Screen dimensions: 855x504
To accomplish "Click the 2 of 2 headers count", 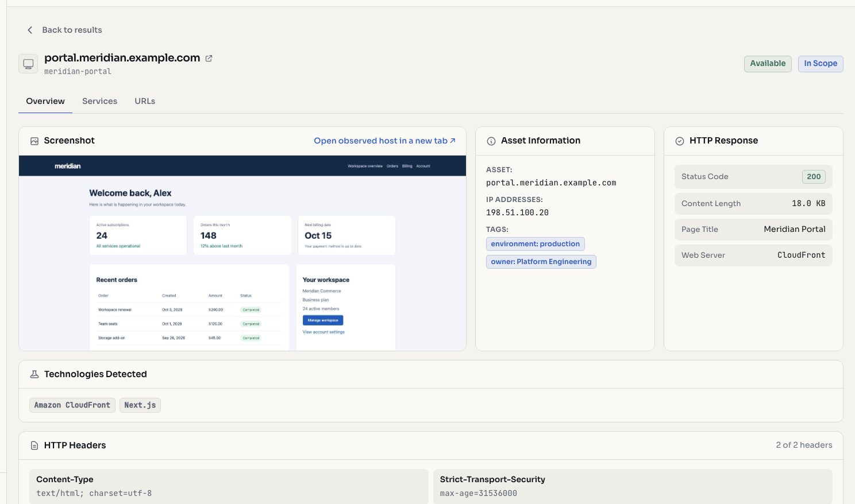I will pos(804,445).
